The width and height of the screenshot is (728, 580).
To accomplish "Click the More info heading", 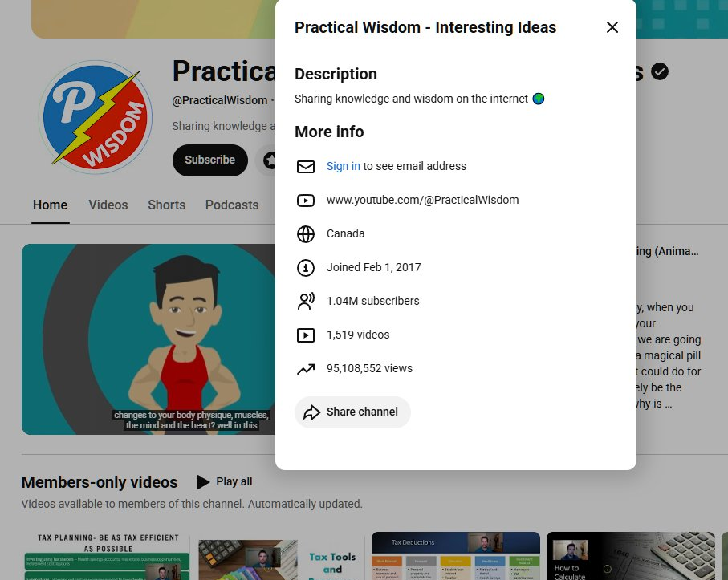I will tap(329, 132).
